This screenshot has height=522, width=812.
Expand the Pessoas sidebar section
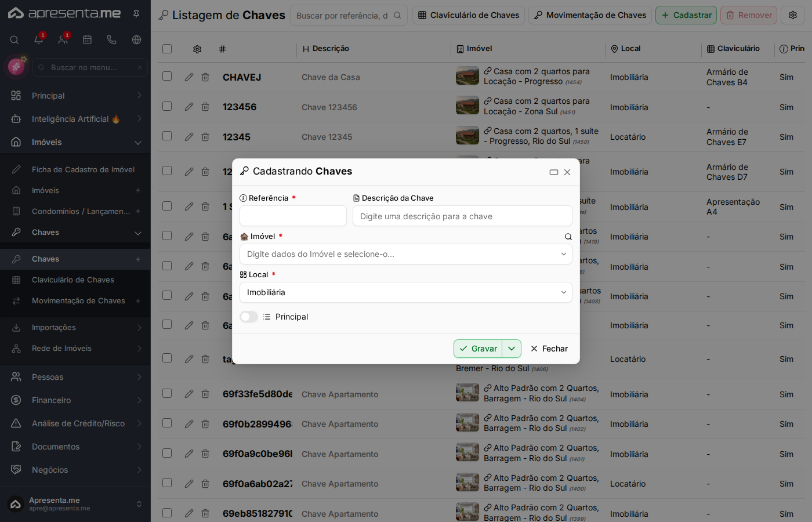(x=75, y=377)
